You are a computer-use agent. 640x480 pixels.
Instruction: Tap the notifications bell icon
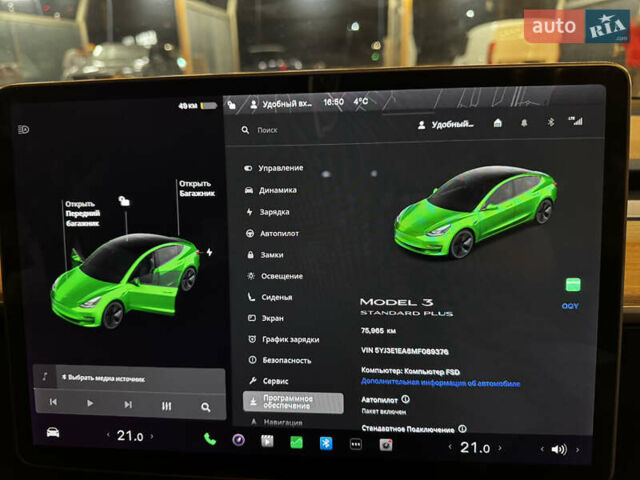524,123
